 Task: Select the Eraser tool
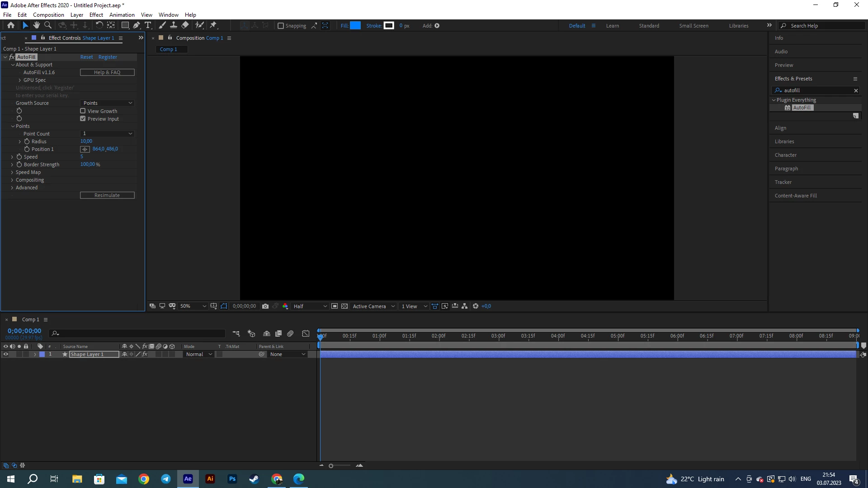tap(185, 25)
